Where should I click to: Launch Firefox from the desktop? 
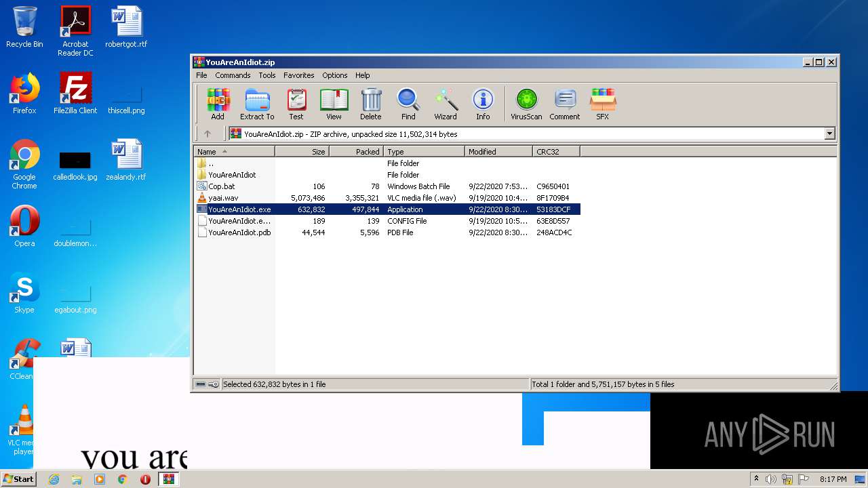24,94
